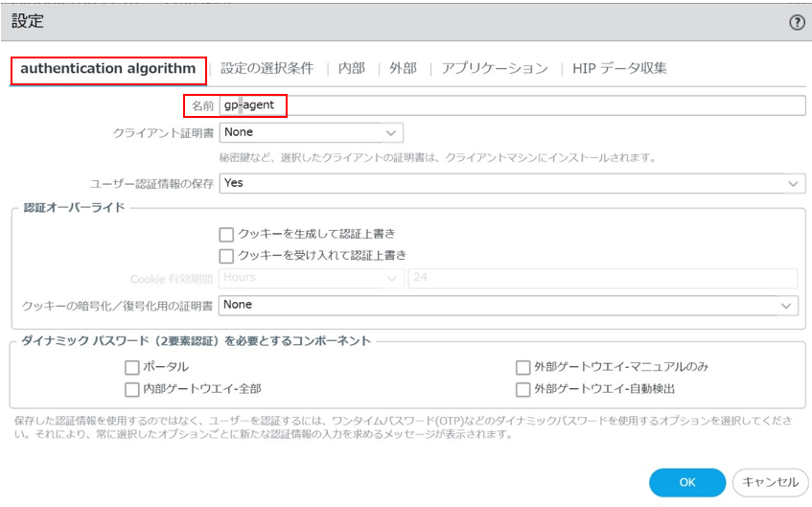Screen dimensions: 812x507
Task: Click the Cookie lifetime value field showing 24
Action: click(x=603, y=278)
